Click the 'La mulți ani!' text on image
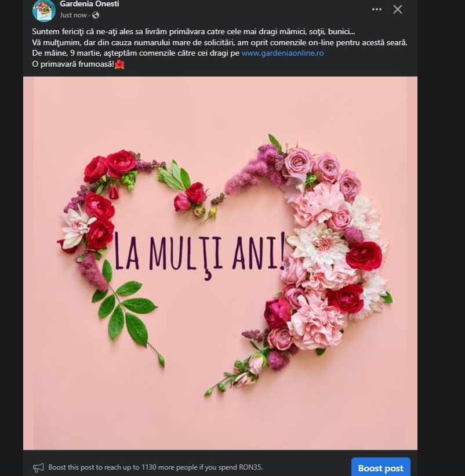The image size is (465, 476). pyautogui.click(x=200, y=255)
